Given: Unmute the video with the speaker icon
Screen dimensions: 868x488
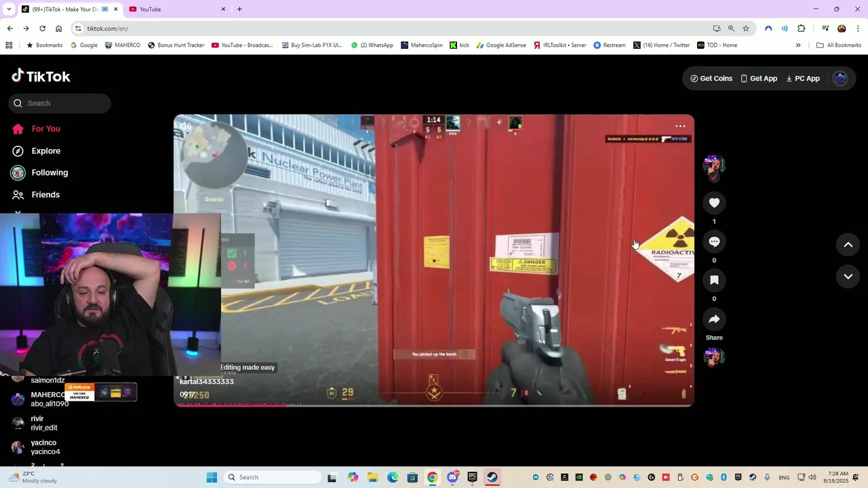Looking at the screenshot, I should [186, 126].
